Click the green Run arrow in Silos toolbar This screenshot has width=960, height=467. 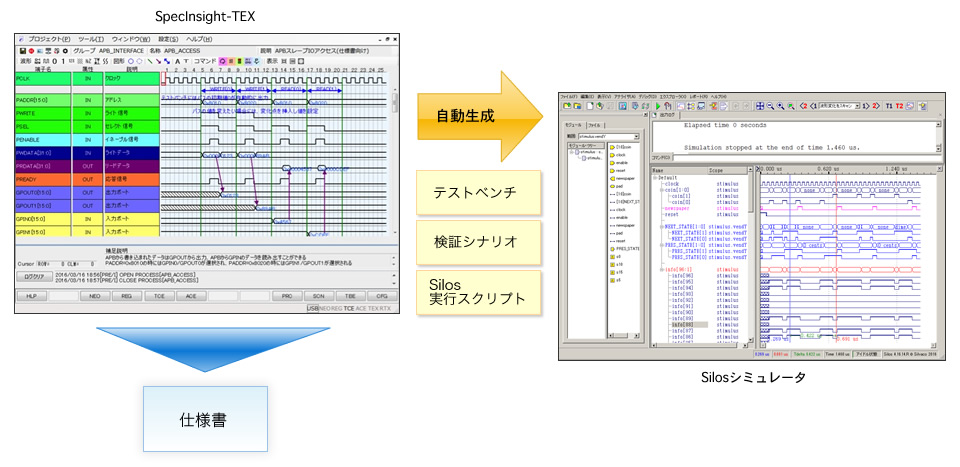pos(658,106)
